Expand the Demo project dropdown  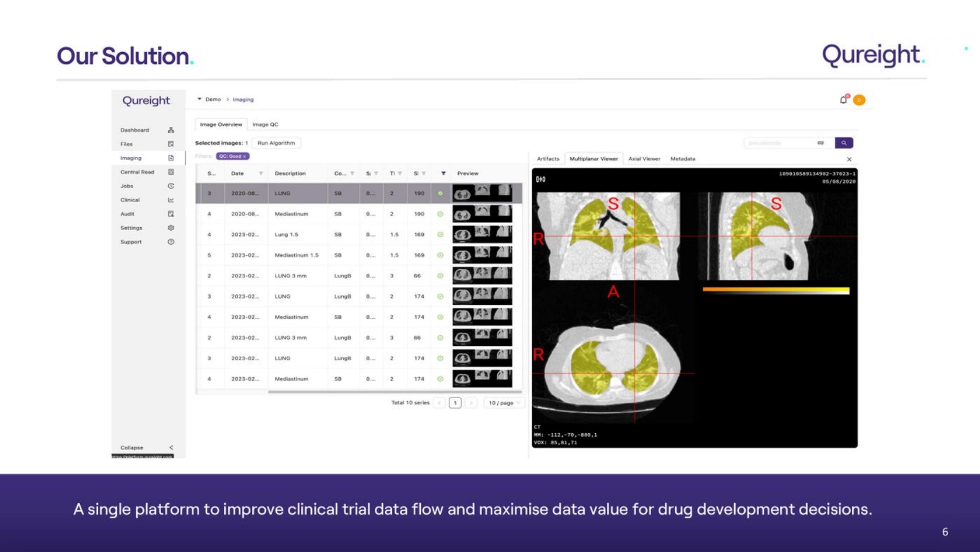pos(199,99)
